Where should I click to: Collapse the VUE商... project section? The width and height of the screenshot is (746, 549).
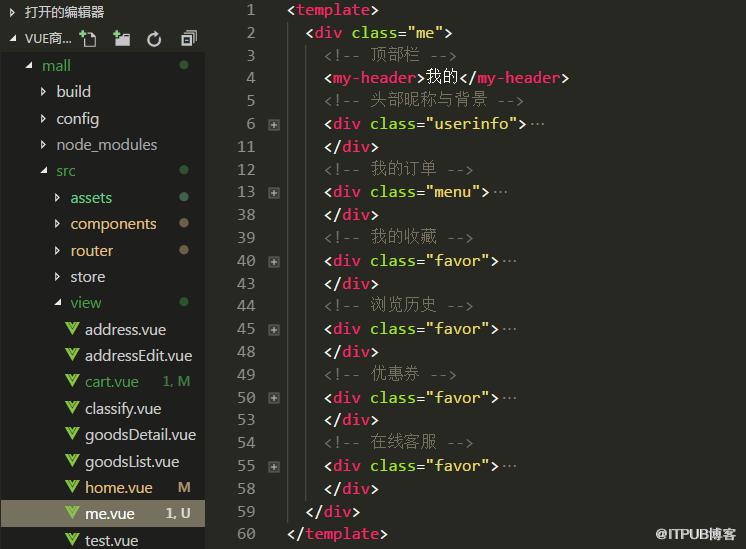coord(13,38)
